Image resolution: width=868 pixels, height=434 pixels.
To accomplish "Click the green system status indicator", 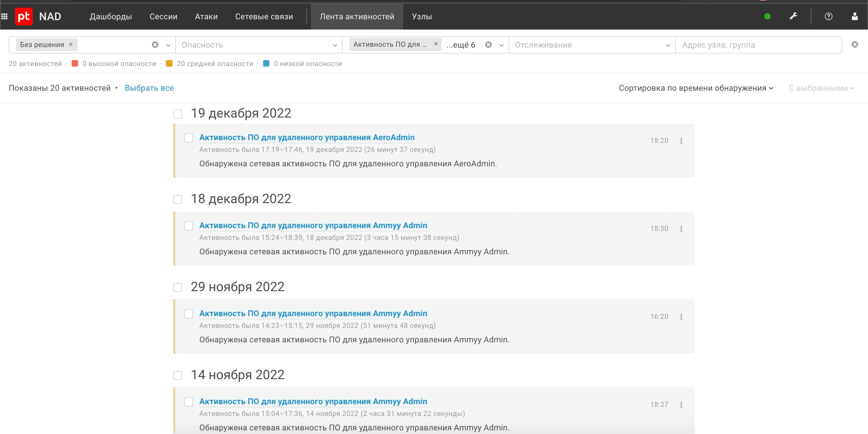I will pyautogui.click(x=767, y=17).
